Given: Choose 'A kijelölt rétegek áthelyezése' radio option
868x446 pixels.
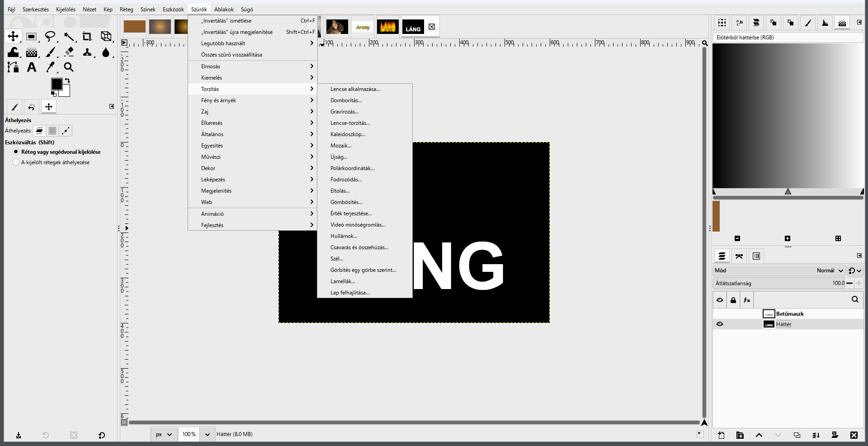Looking at the screenshot, I should point(16,162).
